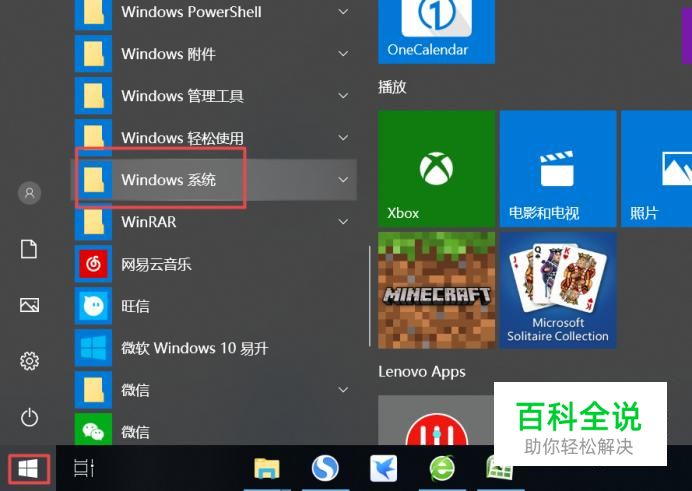Click the 播放 group header
This screenshot has width=692, height=491.
392,86
